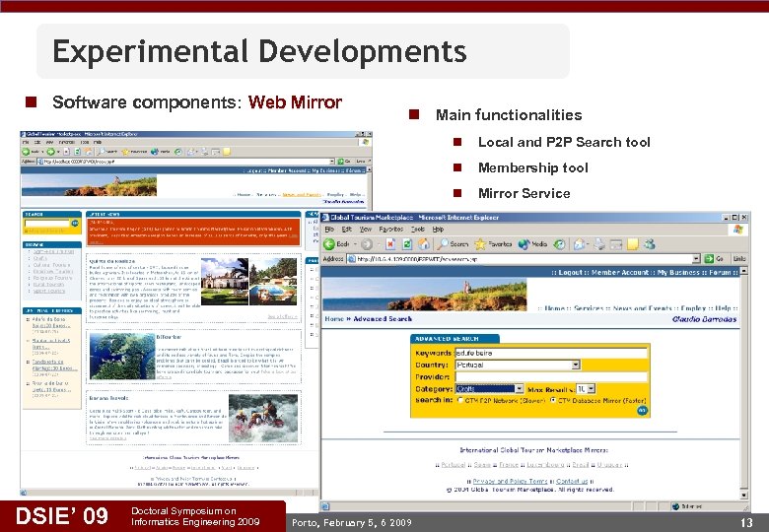Click the villa photo thumbnail in background window

click(225, 281)
